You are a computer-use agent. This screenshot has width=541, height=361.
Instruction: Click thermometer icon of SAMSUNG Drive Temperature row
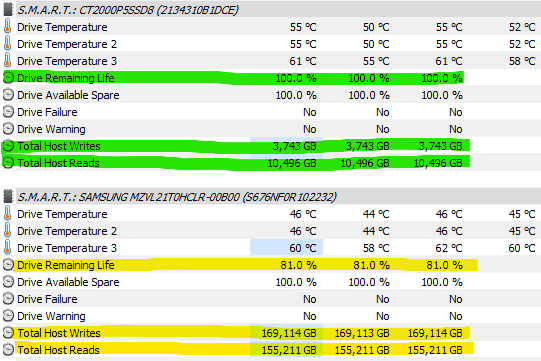[8, 214]
